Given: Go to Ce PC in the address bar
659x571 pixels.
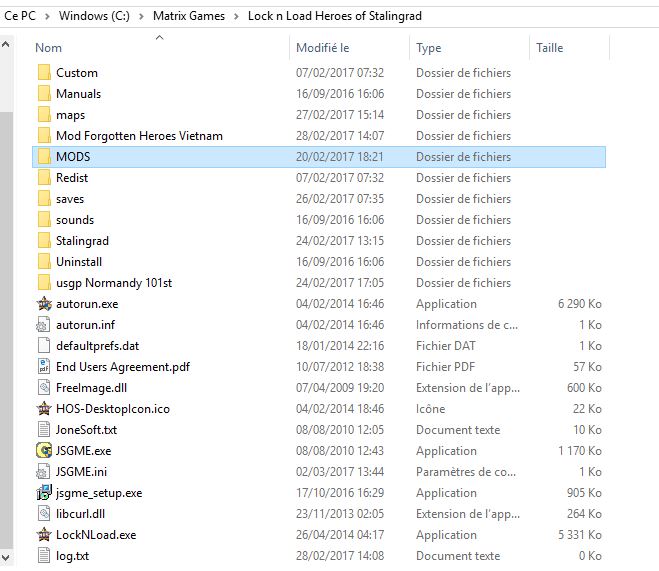Looking at the screenshot, I should click(20, 16).
